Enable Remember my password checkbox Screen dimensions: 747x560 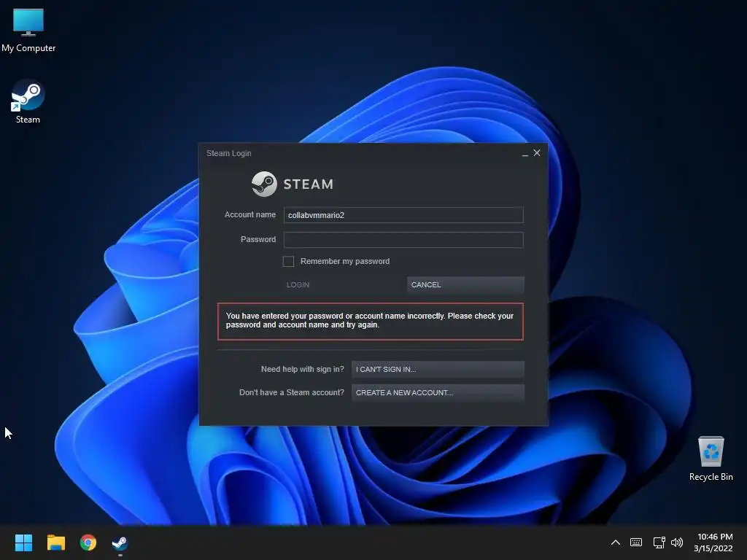pyautogui.click(x=288, y=262)
